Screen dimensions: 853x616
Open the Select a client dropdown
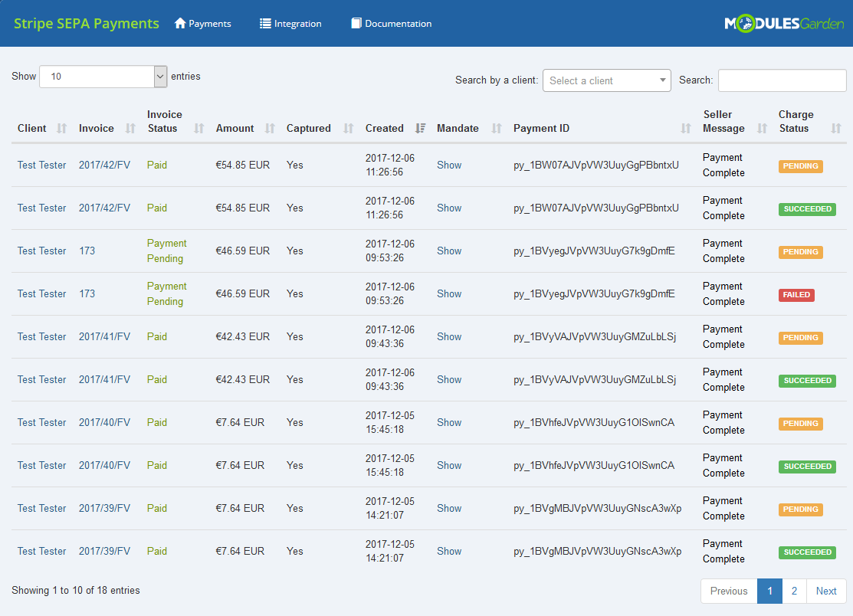point(606,80)
